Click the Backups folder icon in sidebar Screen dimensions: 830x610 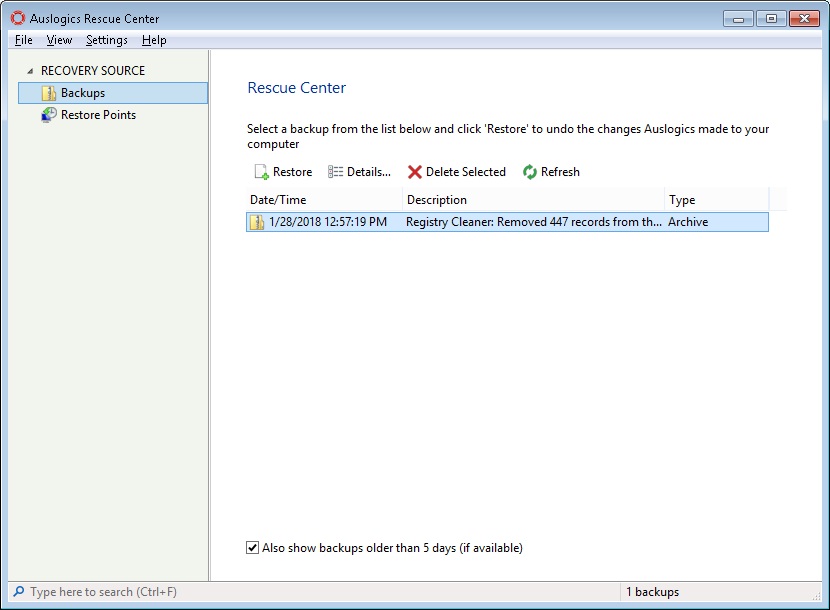click(49, 93)
